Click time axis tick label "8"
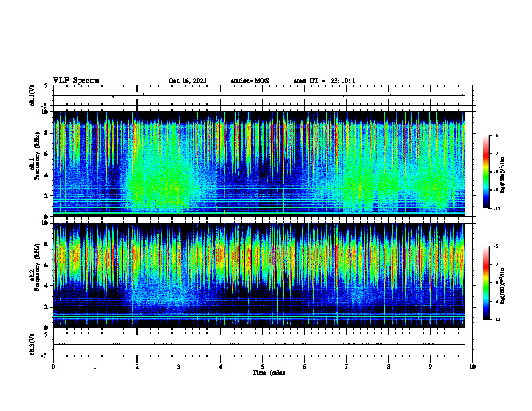 (388, 367)
